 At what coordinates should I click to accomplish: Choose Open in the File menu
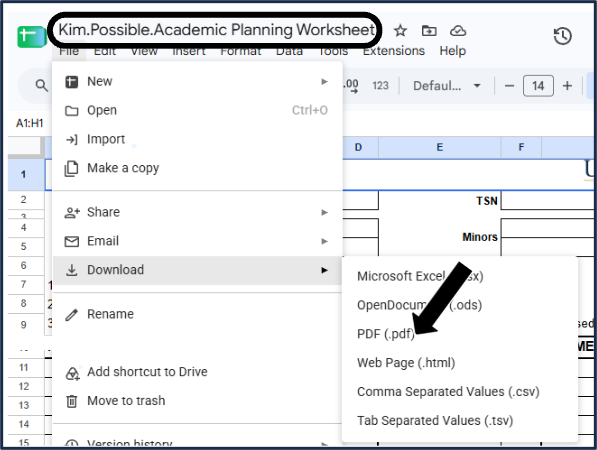tap(197, 110)
